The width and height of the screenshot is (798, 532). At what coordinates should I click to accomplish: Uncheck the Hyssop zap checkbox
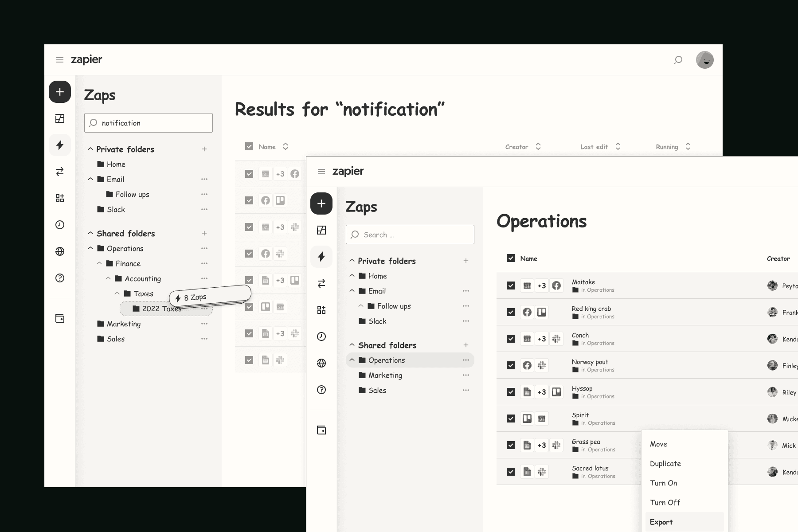(511, 392)
